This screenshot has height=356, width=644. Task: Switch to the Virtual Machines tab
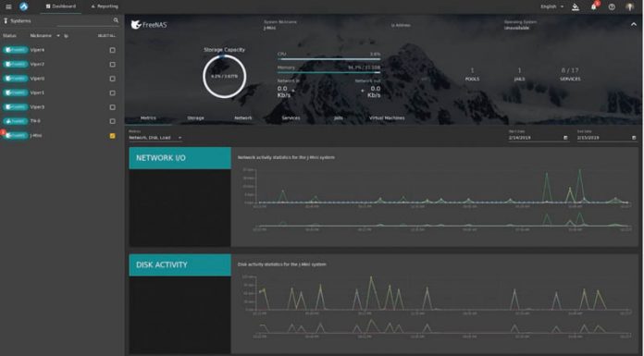coord(387,117)
